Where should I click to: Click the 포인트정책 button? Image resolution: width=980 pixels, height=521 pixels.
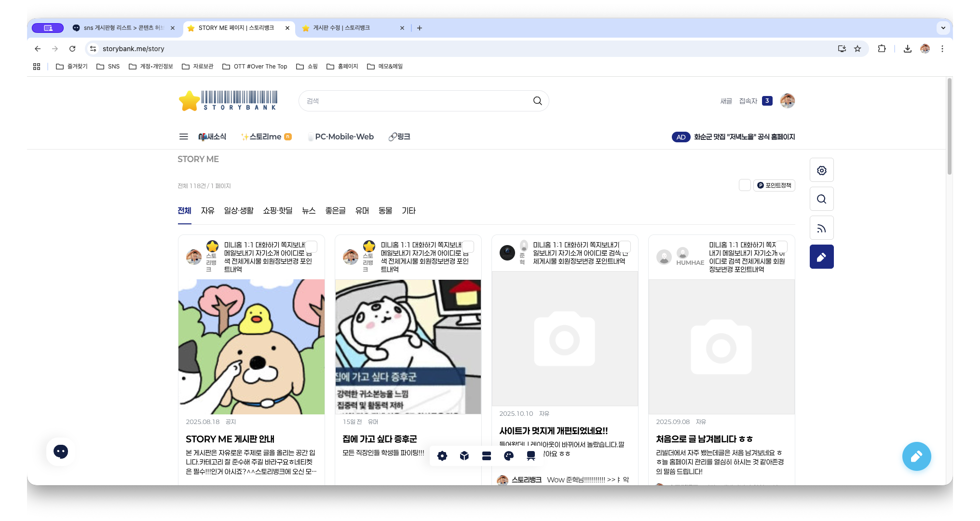click(x=774, y=185)
